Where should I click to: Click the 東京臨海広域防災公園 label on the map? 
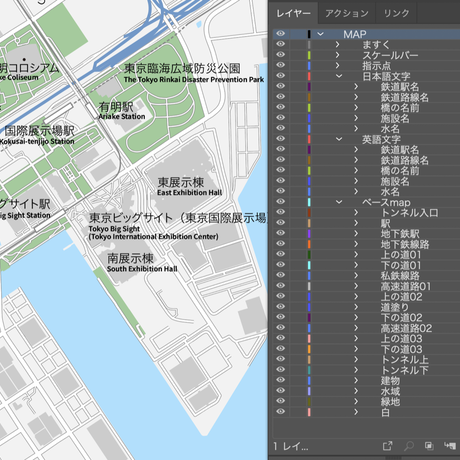click(182, 68)
